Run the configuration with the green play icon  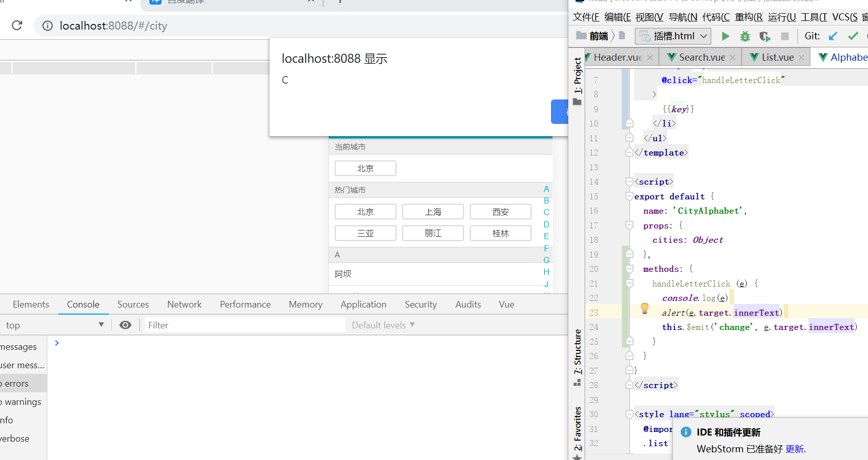[725, 36]
